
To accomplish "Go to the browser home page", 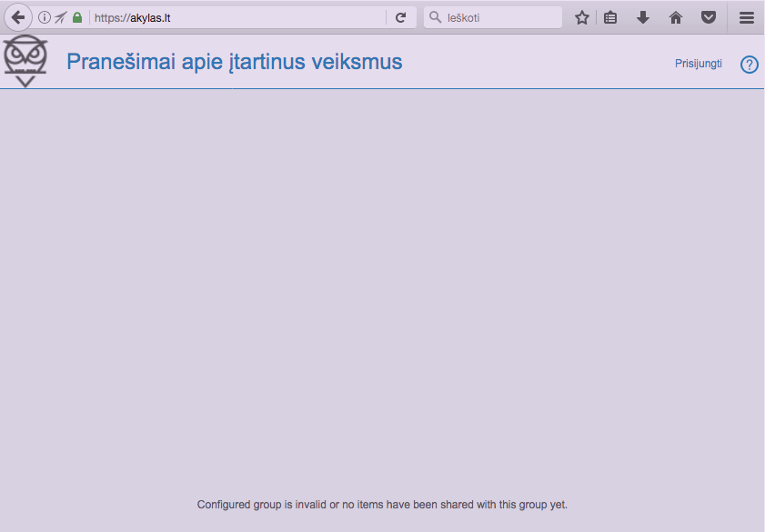I will [675, 17].
